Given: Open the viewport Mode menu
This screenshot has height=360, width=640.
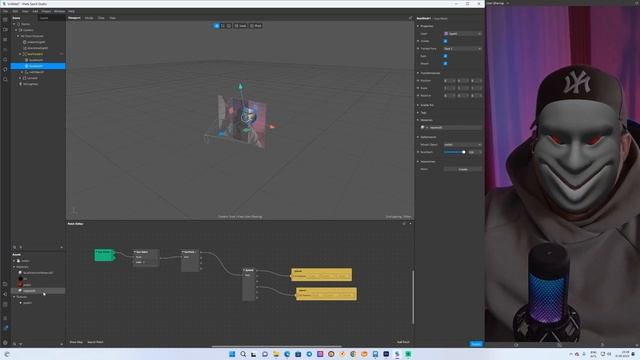Looking at the screenshot, I should pos(89,18).
